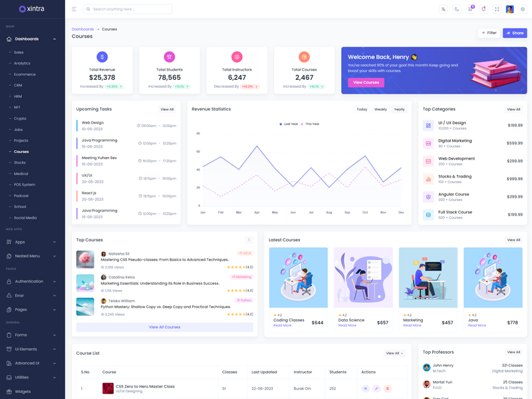The height and width of the screenshot is (399, 532).
Task: Expand the Nested Menu section
Action: [31, 256]
